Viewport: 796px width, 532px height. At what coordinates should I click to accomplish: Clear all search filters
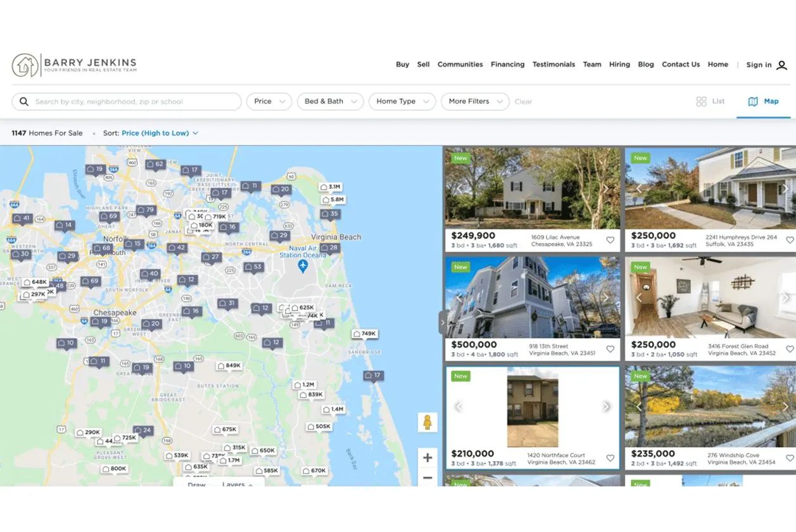pos(523,101)
